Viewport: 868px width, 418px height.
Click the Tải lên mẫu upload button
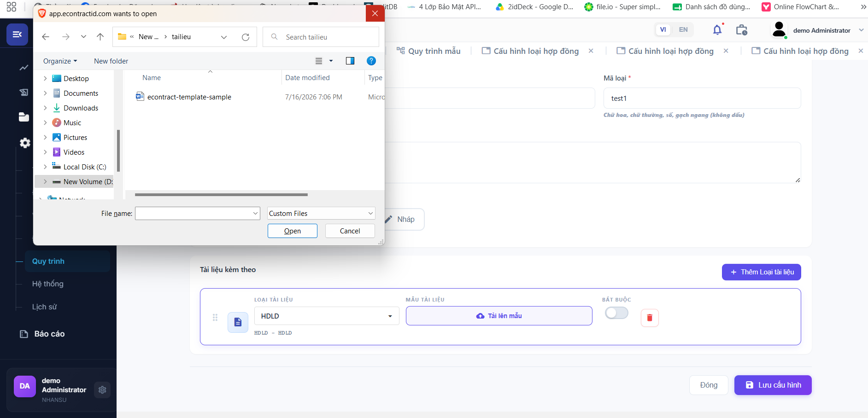tap(499, 316)
